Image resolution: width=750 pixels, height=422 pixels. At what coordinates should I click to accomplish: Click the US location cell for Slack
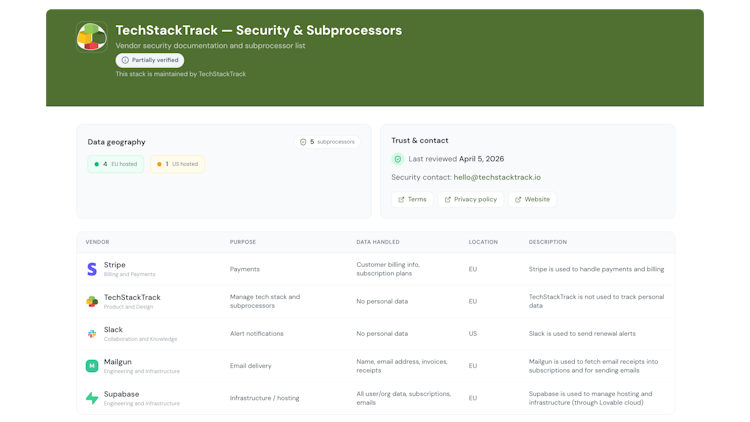click(x=473, y=333)
